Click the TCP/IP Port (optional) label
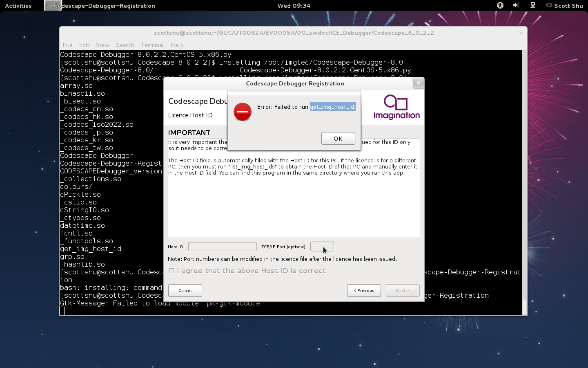588x368 pixels. (x=283, y=247)
